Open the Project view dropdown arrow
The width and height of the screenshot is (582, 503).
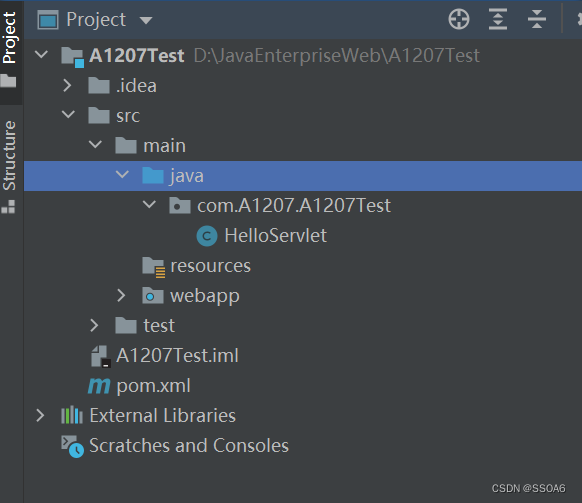click(x=146, y=20)
